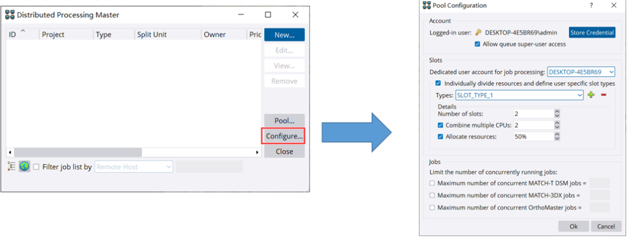The height and width of the screenshot is (243, 644).
Task: Expand the slot Types dropdown SLOT_TYPE_1
Action: pos(520,95)
